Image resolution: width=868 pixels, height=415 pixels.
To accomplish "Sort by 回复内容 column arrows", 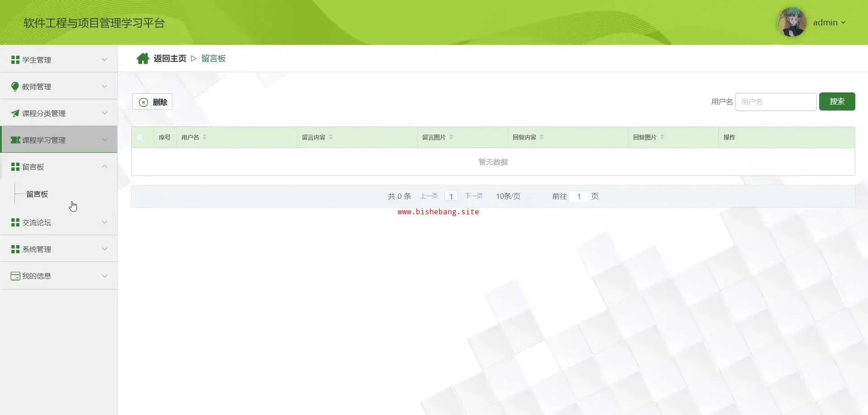I will (542, 137).
